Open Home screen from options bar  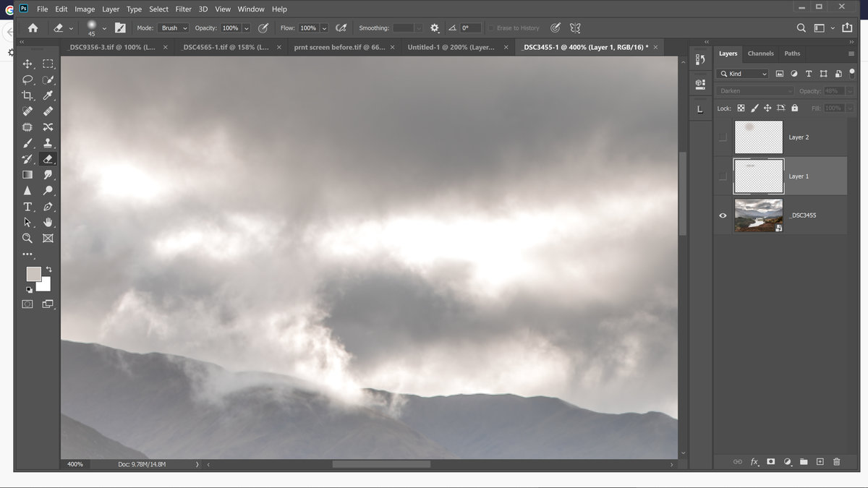[x=33, y=28]
